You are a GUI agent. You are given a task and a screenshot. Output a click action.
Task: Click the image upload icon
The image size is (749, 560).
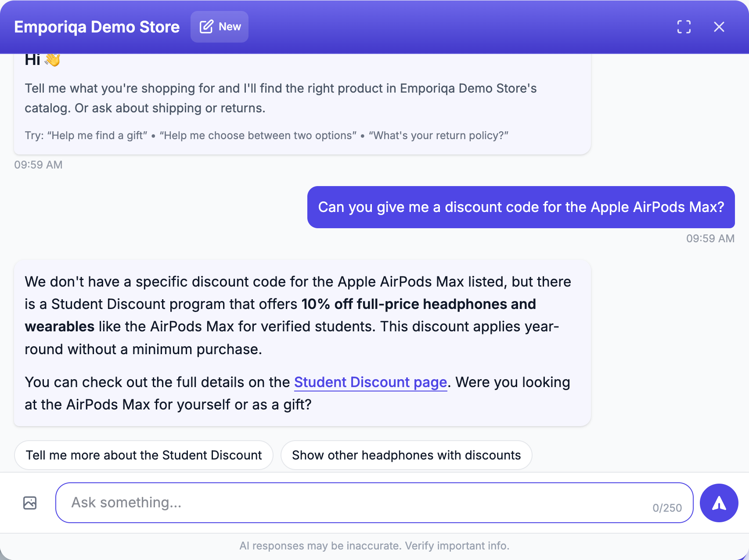click(30, 503)
